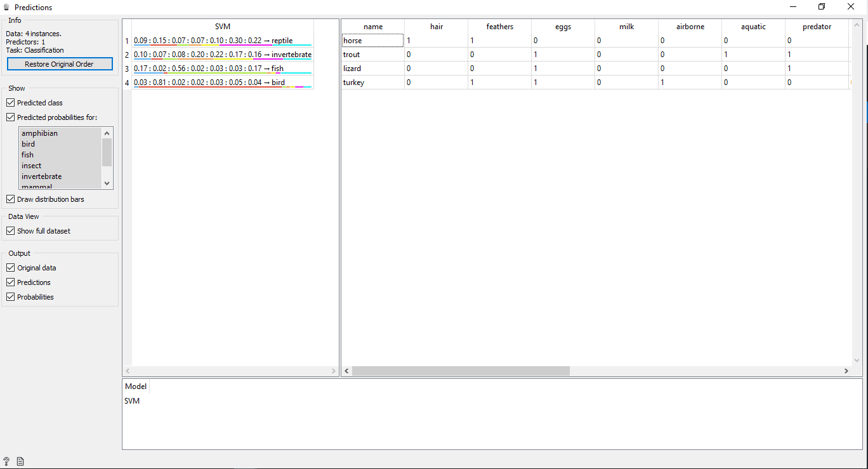Click the data table horizontal scrollbar thumb
The height and width of the screenshot is (469, 868).
[461, 371]
